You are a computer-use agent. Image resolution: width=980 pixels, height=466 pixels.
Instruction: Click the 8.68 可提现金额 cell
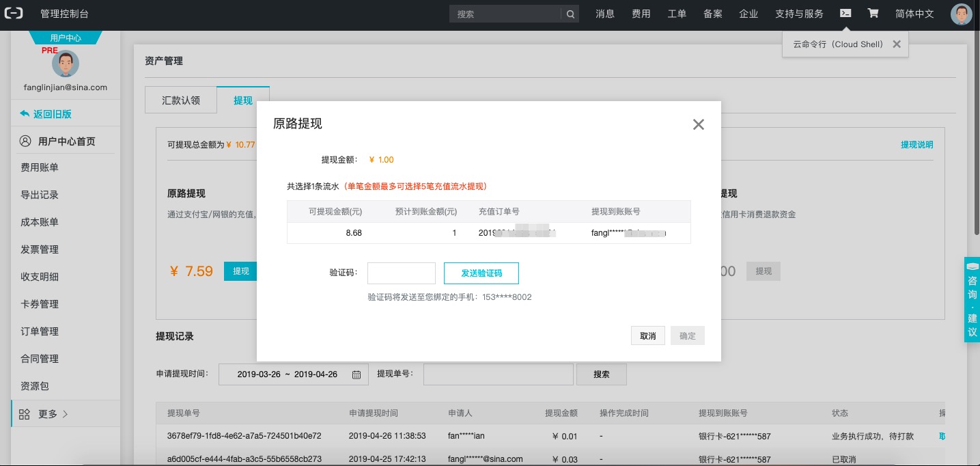[x=354, y=233]
